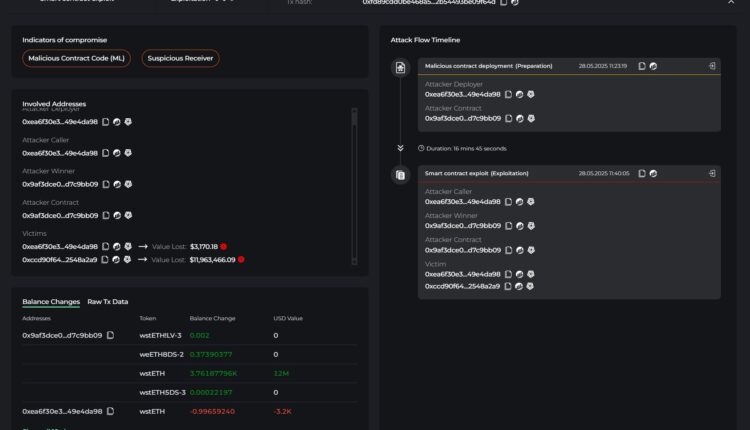Copy 0x9af3dce0 address in Balance Changes table
The image size is (750, 430).
(x=110, y=335)
